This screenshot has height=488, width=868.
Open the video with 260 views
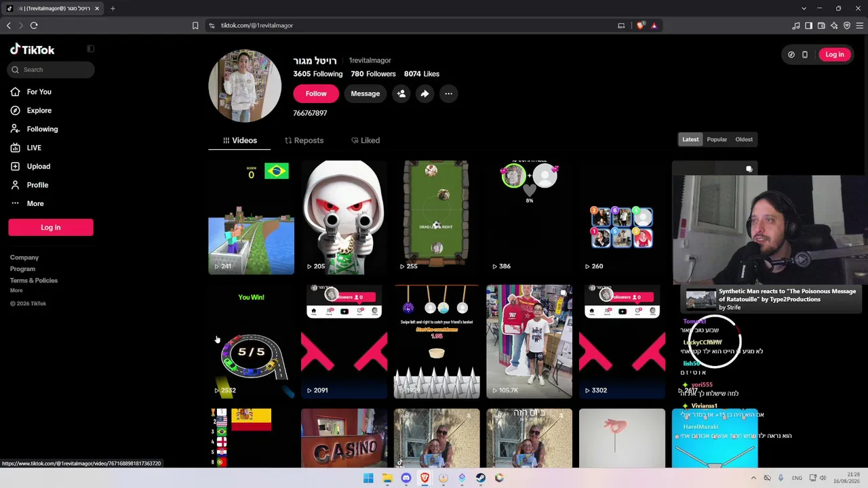623,218
